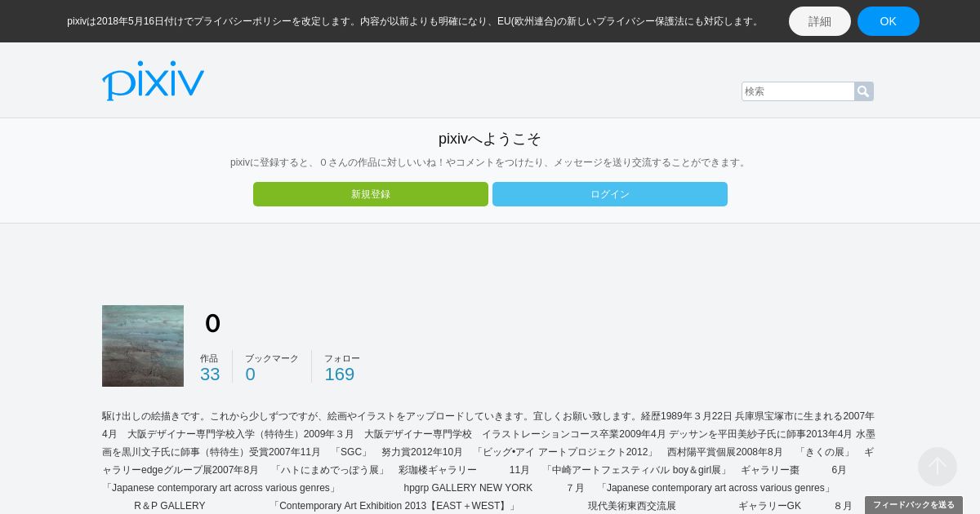The image size is (980, 514).
Task: Click the scroll-to-top arrow icon
Action: pos(938,467)
